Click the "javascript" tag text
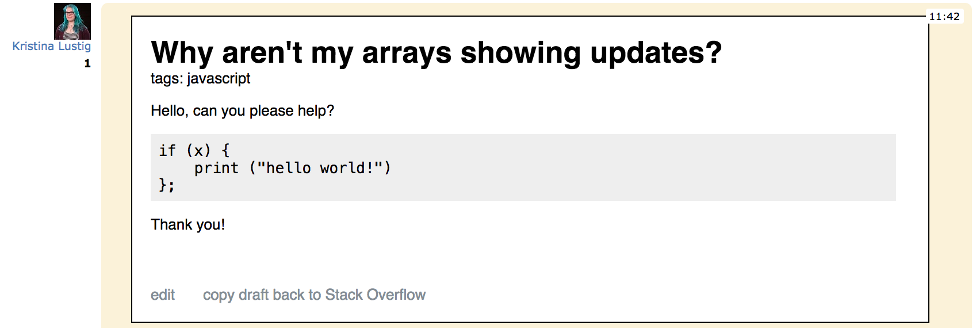980x328 pixels. (219, 78)
